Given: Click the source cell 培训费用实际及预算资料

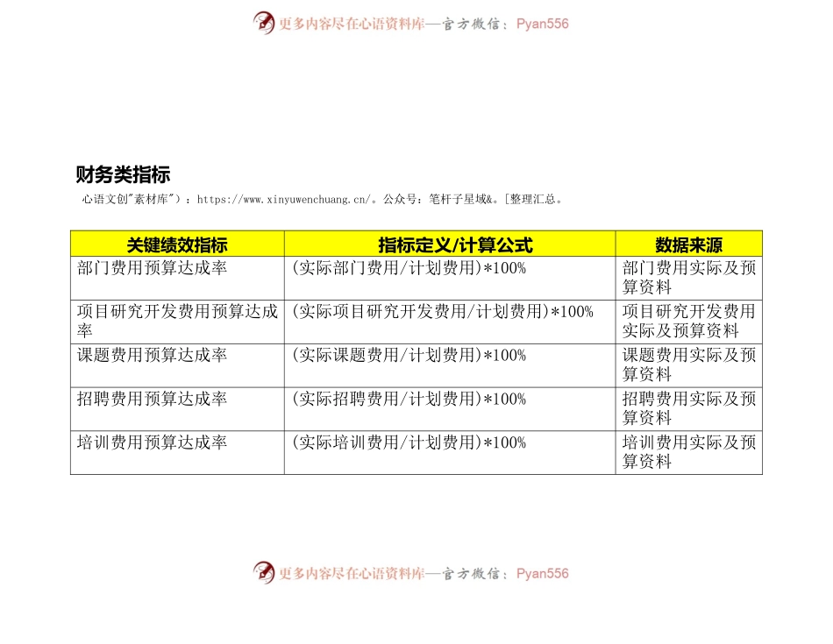Looking at the screenshot, I should 689,452.
